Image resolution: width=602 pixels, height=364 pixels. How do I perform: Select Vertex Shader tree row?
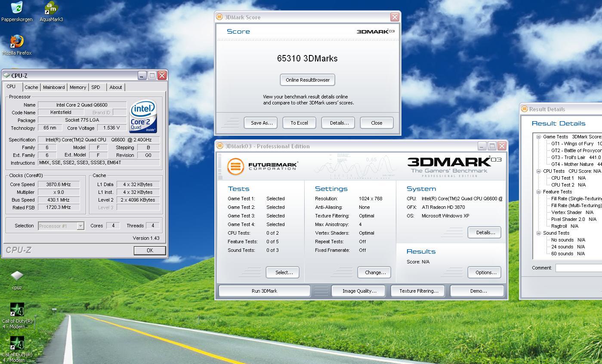[572, 212]
